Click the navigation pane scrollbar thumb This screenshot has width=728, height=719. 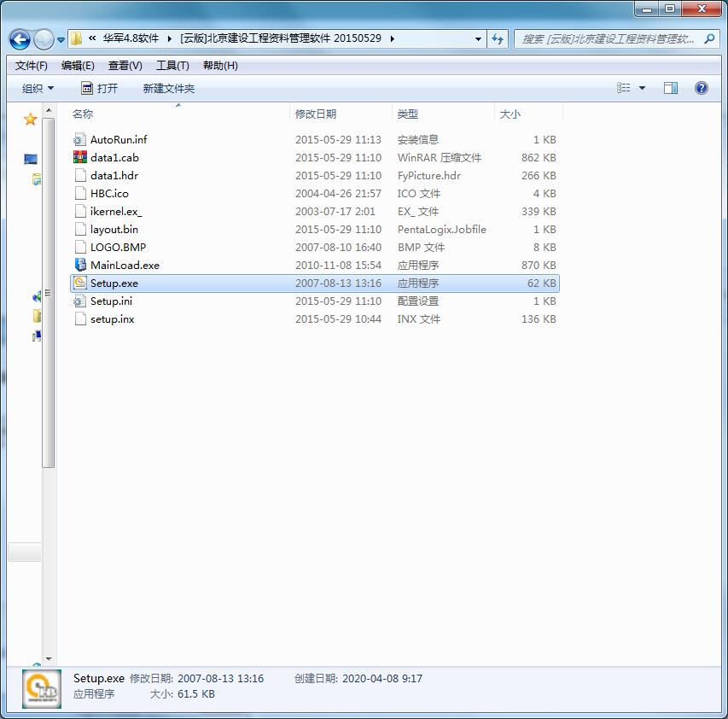48,293
